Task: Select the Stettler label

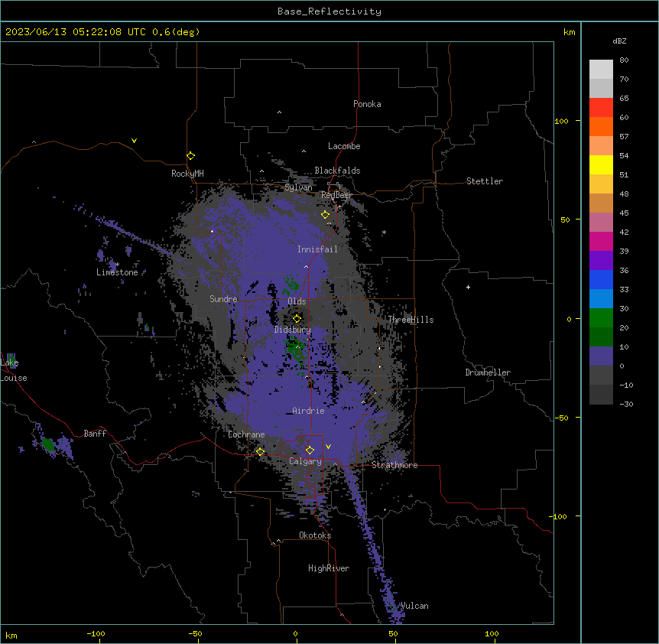Action: pos(485,181)
